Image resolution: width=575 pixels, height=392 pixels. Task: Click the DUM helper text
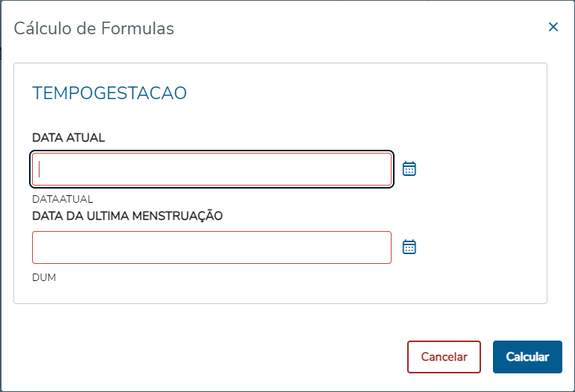44,278
